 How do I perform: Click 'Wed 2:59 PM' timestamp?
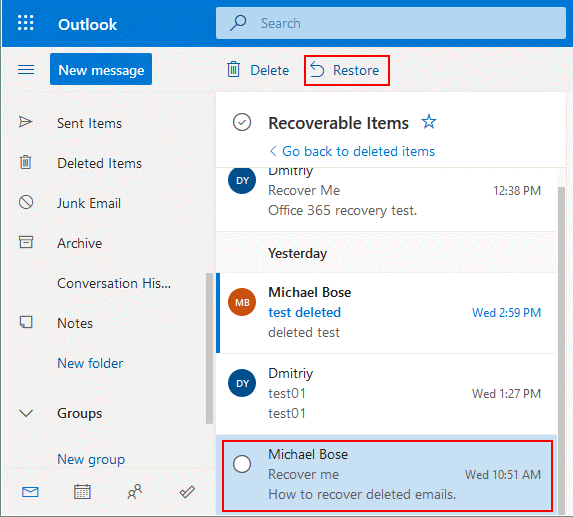coord(506,313)
